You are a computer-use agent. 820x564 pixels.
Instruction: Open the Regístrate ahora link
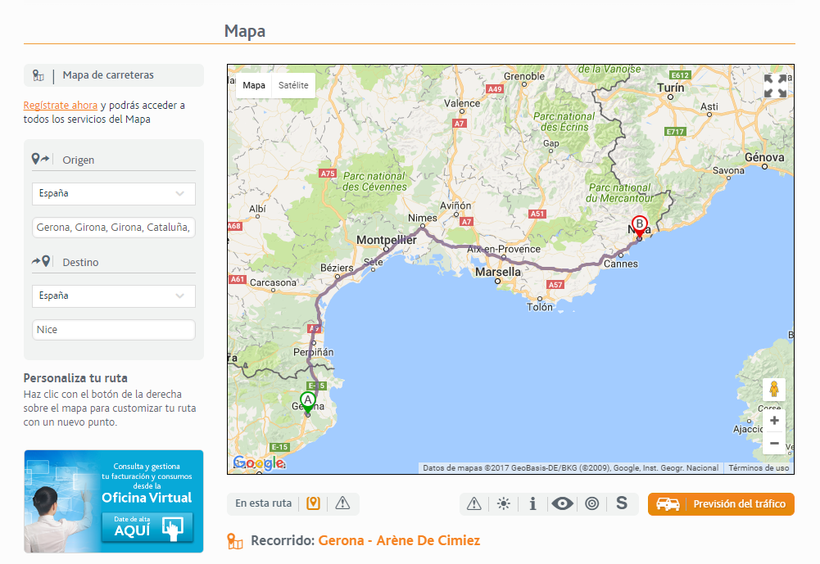click(x=60, y=105)
